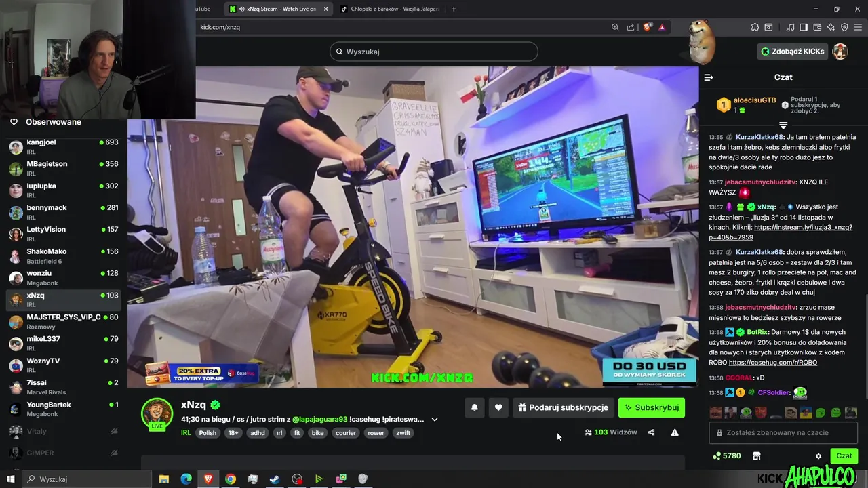Open the user profile avatar menu
Viewport: 868px width, 488px height.
click(840, 52)
